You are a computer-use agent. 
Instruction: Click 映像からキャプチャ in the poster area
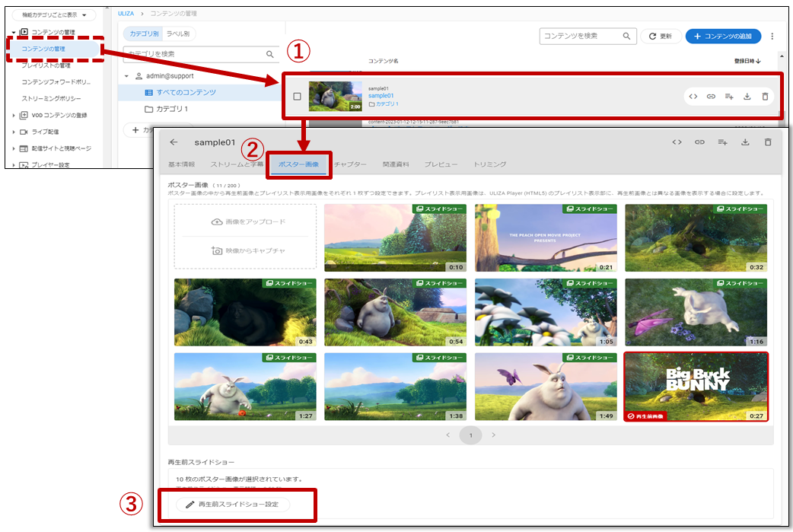(248, 251)
